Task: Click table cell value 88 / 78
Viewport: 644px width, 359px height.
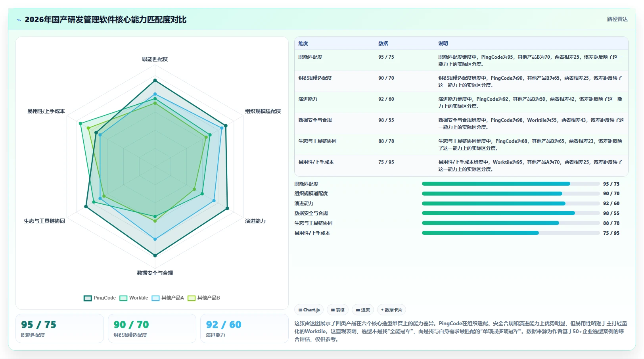Action: 386,141
